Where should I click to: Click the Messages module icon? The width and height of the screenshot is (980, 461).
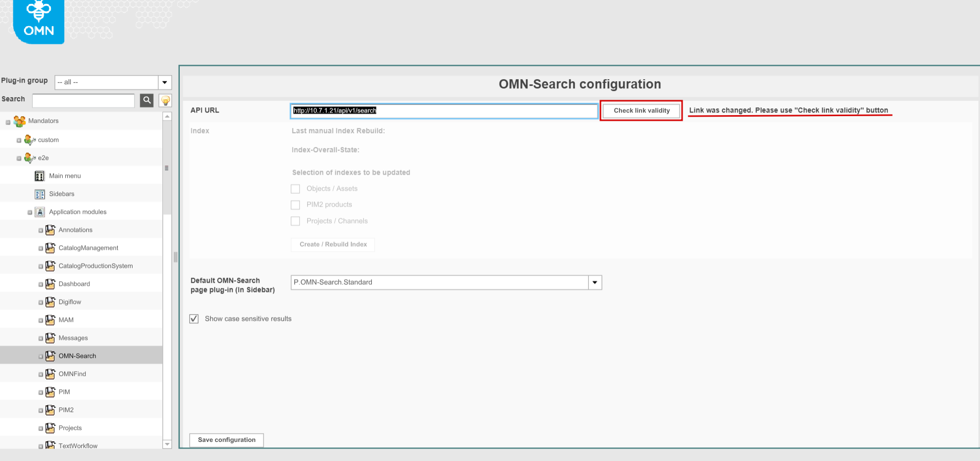coord(50,338)
